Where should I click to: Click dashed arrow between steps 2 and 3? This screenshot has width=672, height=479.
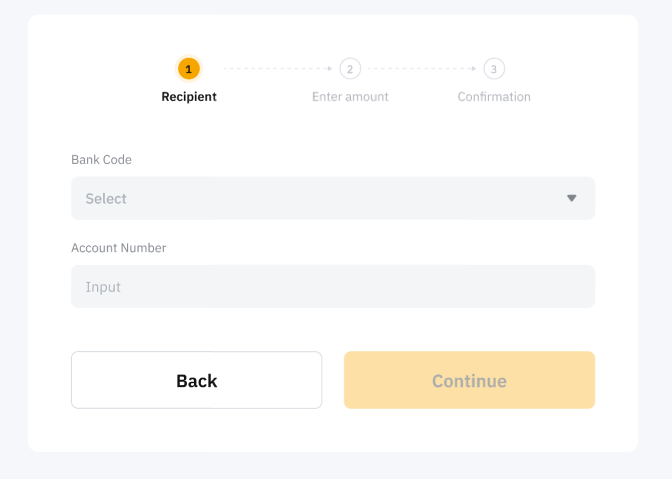(422, 69)
